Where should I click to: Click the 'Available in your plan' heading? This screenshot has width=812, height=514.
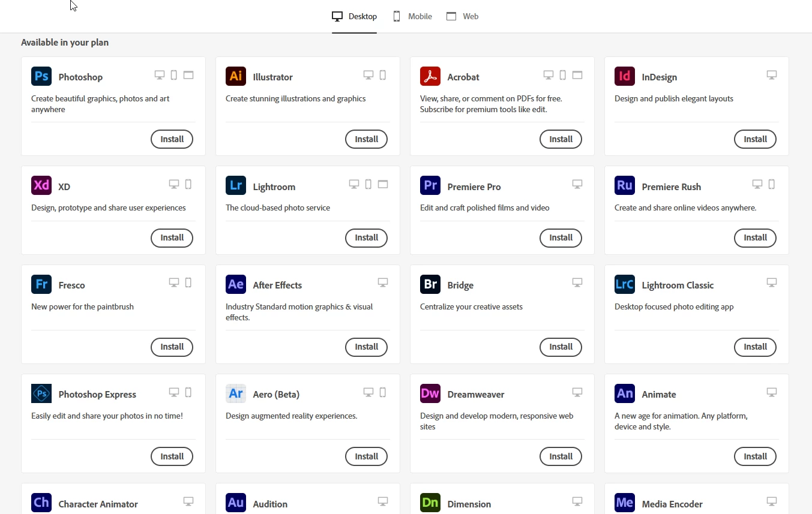point(65,43)
